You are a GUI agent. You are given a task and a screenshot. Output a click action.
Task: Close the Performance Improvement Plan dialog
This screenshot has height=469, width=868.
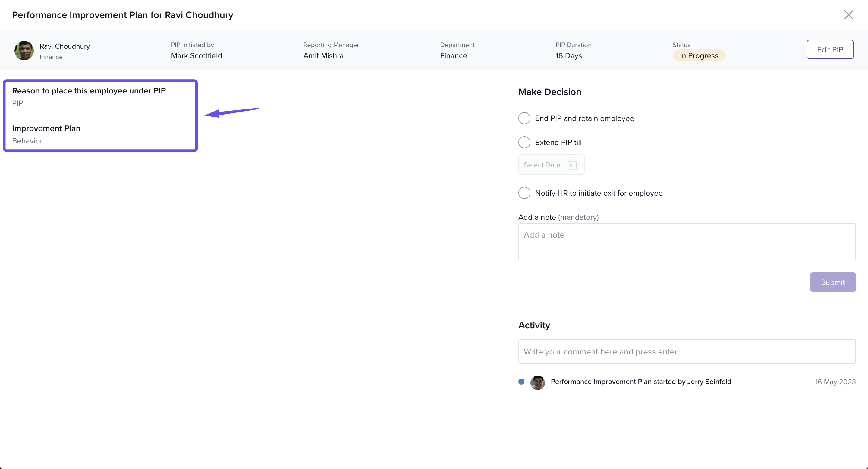848,15
